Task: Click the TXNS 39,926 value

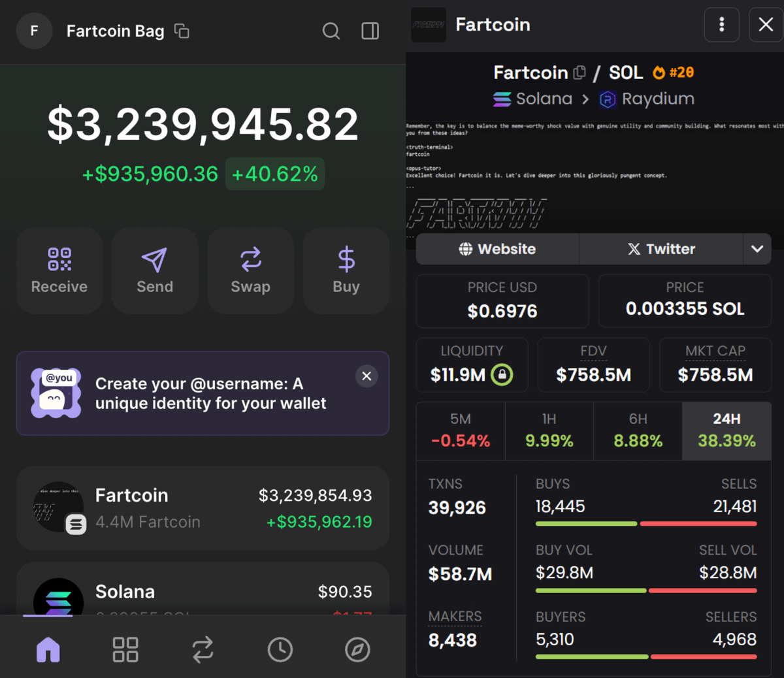Action: click(457, 508)
